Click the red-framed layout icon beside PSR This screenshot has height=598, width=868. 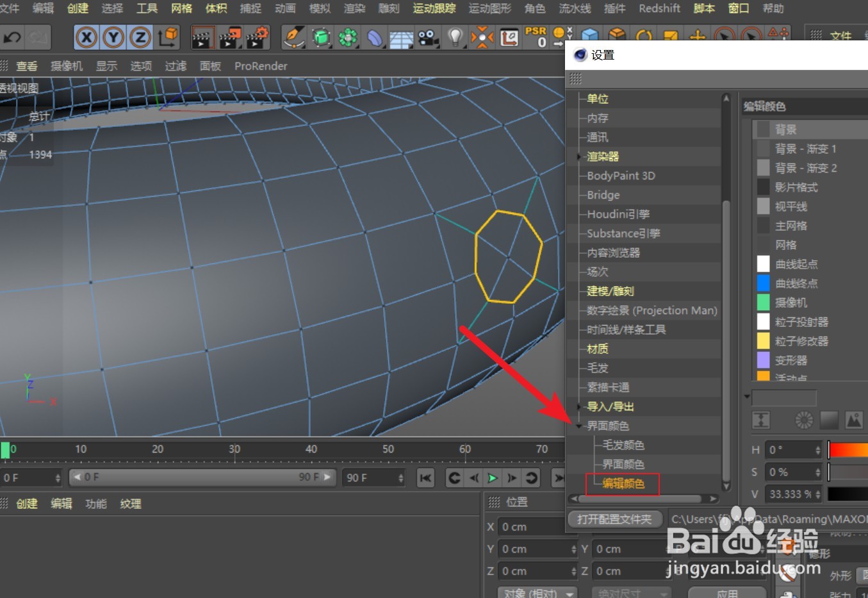[509, 38]
